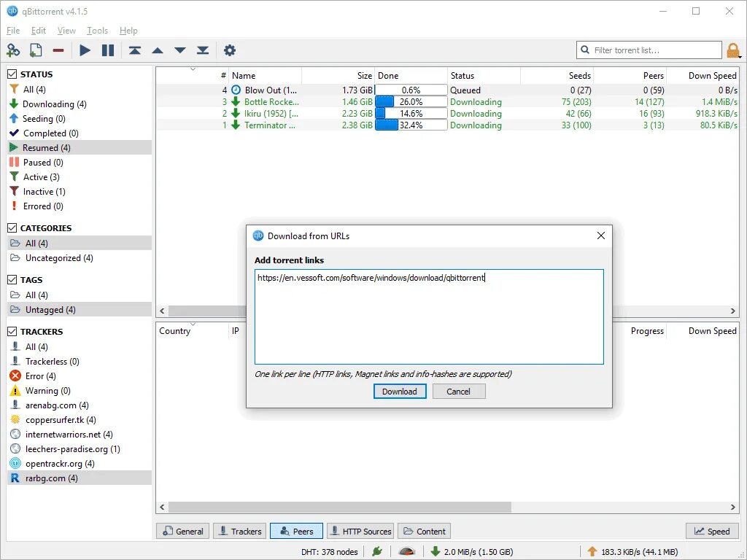Viewport: 747px width, 560px height.
Task: Switch to the Trackers tab
Action: pos(239,531)
